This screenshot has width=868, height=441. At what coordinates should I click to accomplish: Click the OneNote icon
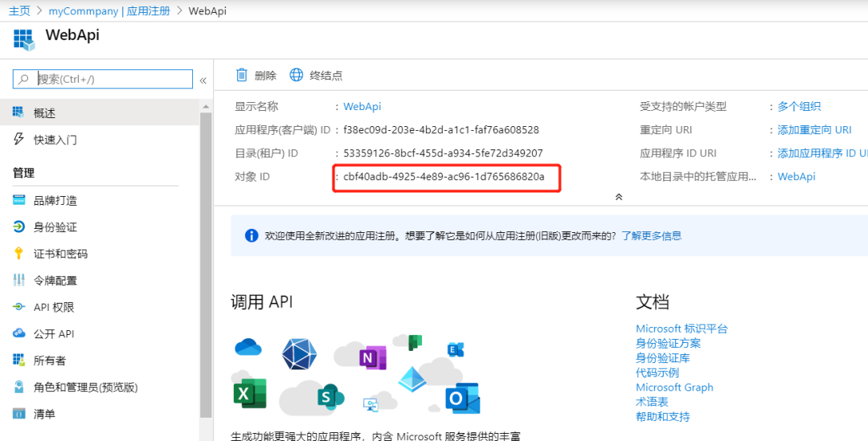[372, 357]
